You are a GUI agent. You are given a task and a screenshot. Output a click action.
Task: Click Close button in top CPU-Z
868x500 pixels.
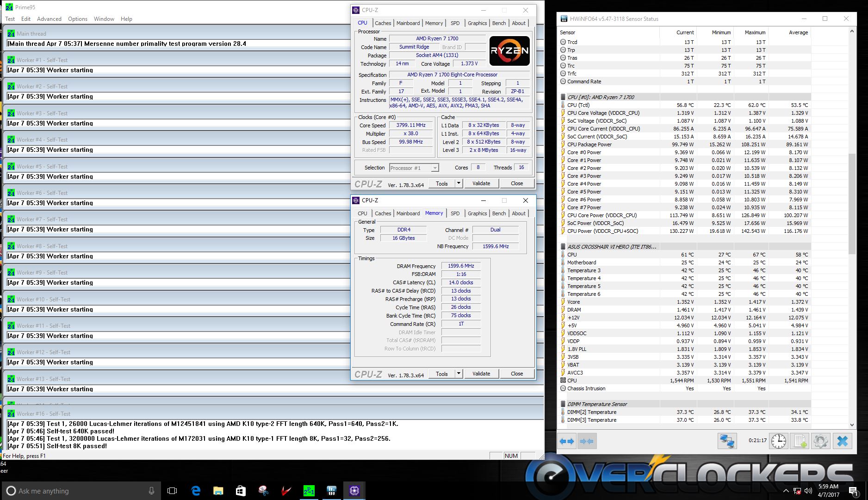pyautogui.click(x=517, y=183)
